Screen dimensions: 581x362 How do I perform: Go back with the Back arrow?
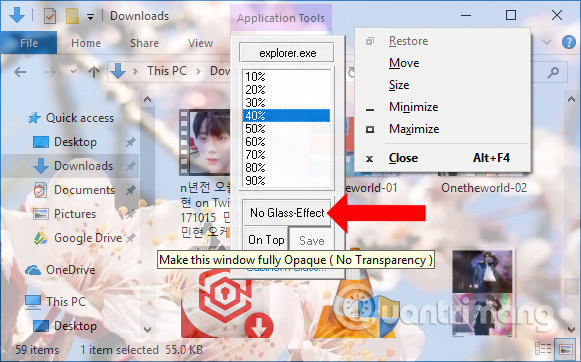(20, 71)
